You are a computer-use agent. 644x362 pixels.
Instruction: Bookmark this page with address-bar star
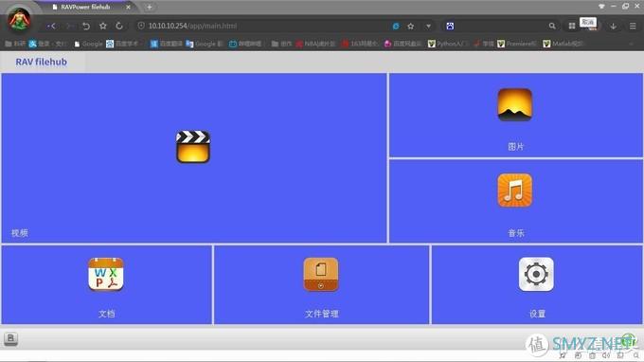[x=410, y=26]
